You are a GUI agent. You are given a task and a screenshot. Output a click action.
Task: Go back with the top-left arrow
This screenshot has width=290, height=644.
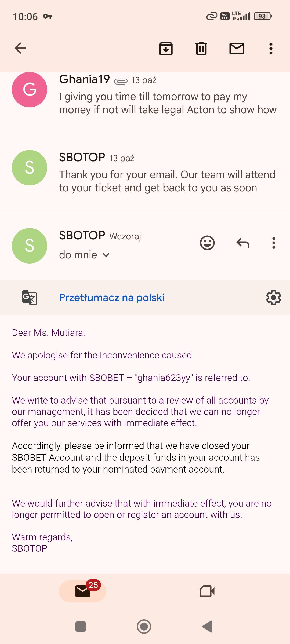[20, 49]
